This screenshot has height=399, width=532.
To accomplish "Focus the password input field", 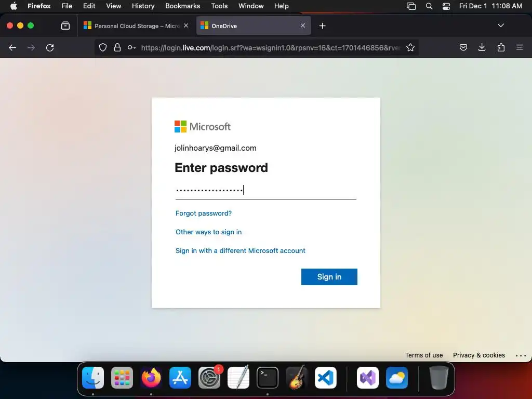I will (265, 190).
